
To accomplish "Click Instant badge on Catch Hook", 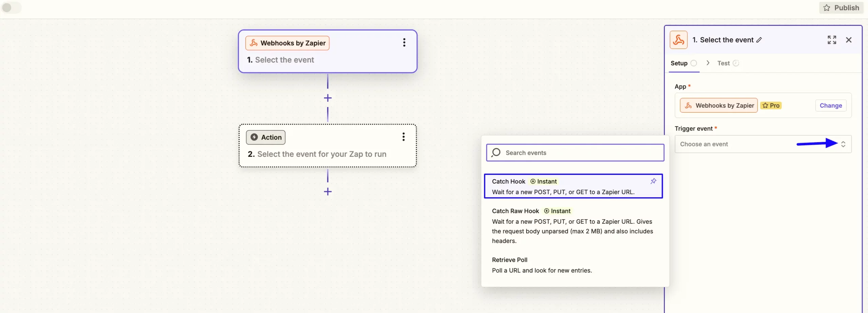I will click(543, 182).
